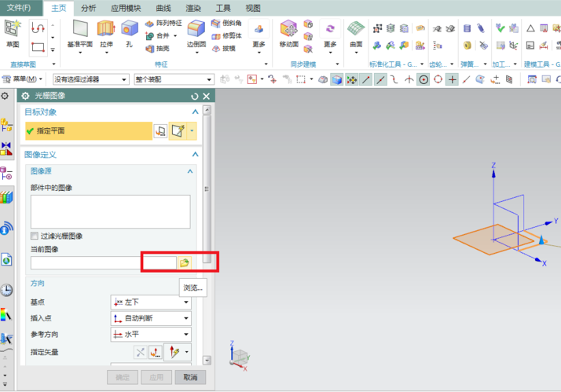Enable the 过滤光栅图像 checkbox
Image resolution: width=561 pixels, height=392 pixels.
pos(35,236)
